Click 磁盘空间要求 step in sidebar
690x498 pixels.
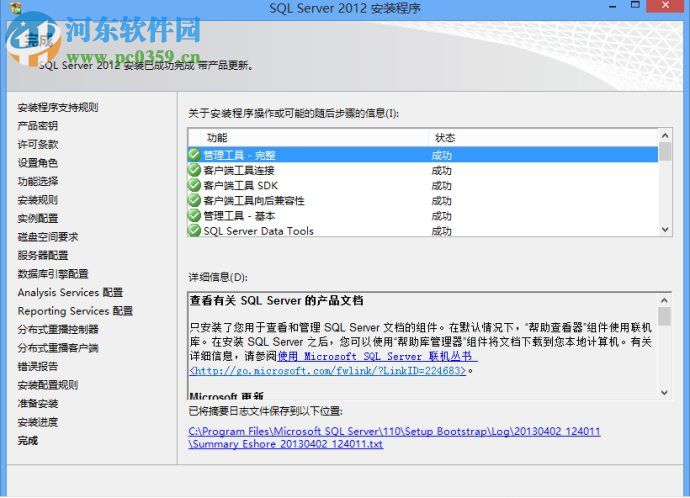click(x=48, y=237)
